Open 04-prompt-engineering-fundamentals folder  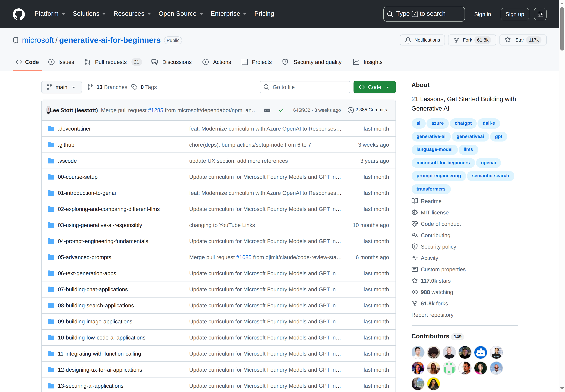103,241
